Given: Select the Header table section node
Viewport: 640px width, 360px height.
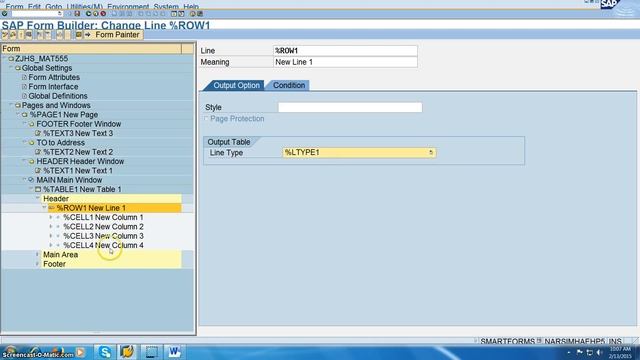Looking at the screenshot, I should click(x=56, y=199).
